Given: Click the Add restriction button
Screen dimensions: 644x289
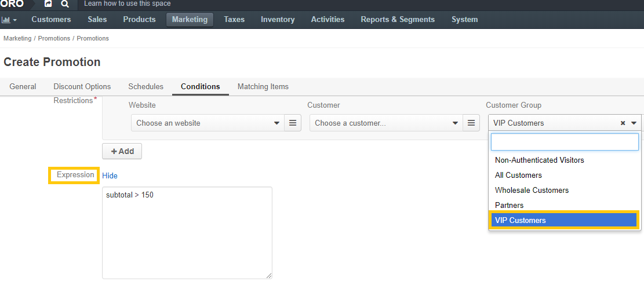Looking at the screenshot, I should point(122,151).
